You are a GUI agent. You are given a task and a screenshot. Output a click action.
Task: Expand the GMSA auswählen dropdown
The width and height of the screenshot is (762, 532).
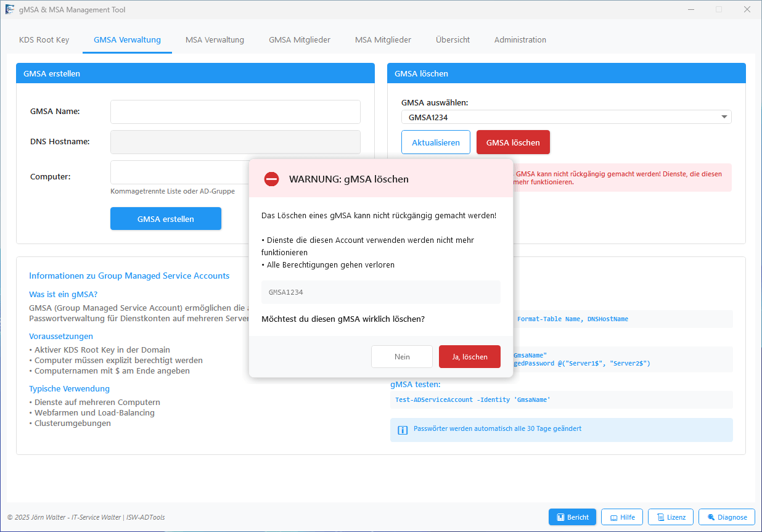click(724, 117)
